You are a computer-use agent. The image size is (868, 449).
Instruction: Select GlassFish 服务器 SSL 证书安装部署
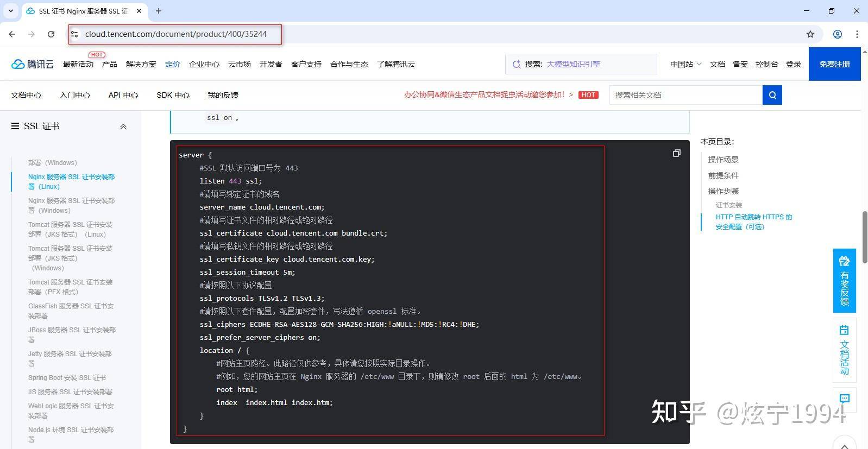(71, 311)
